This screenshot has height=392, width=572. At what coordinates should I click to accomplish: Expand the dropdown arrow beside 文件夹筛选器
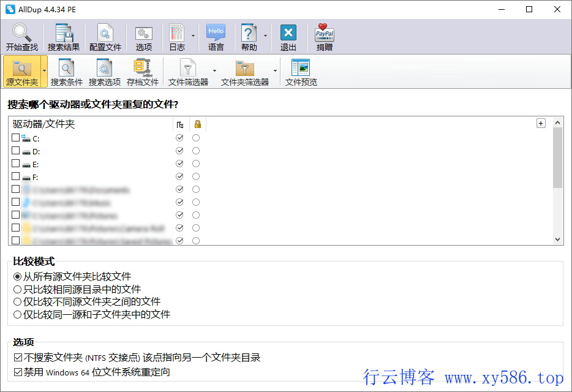pyautogui.click(x=275, y=71)
